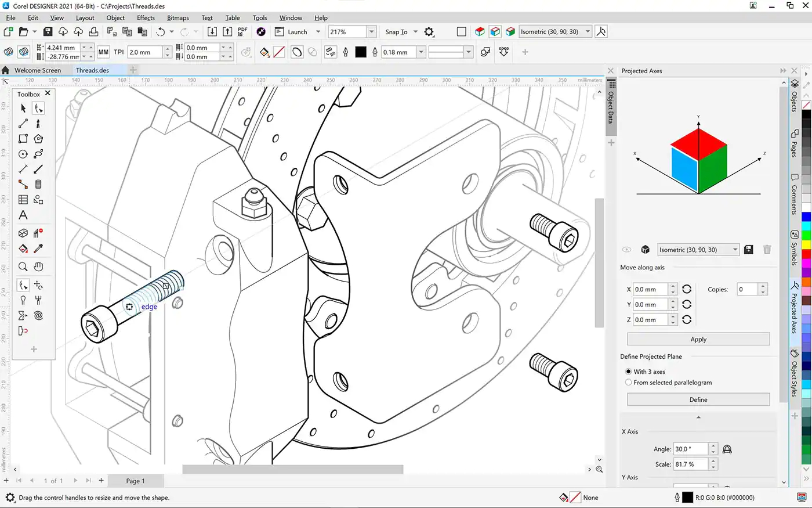Publish the drawing to PDF
The height and width of the screenshot is (508, 812).
pyautogui.click(x=242, y=32)
